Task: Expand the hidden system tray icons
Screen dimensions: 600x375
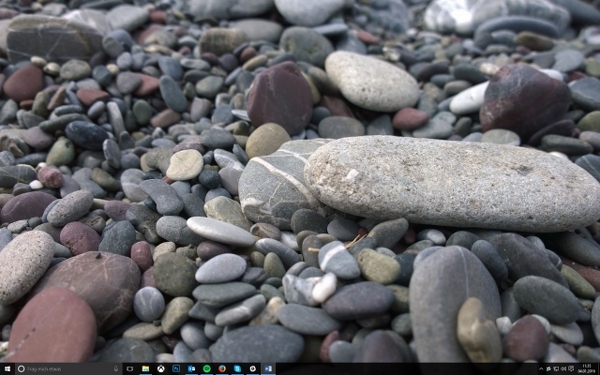Action: pyautogui.click(x=541, y=369)
